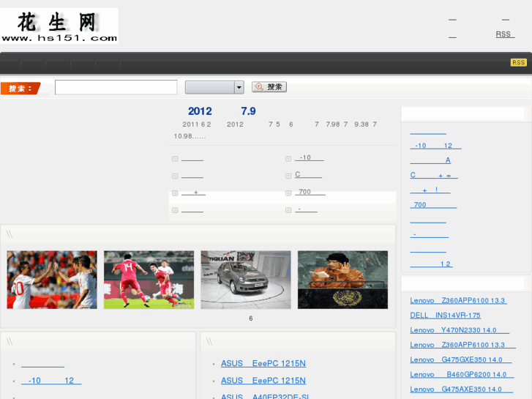The width and height of the screenshot is (532, 399).
Task: Open thumbnail of number 14 football player
Action: click(x=149, y=280)
